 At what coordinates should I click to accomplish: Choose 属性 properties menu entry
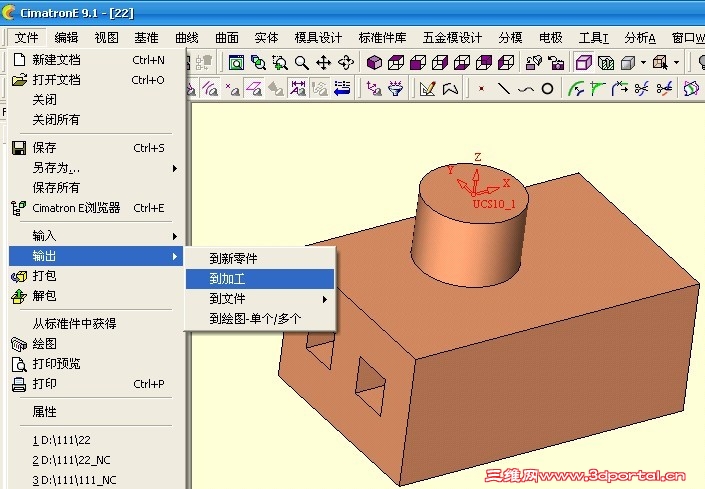pyautogui.click(x=95, y=412)
